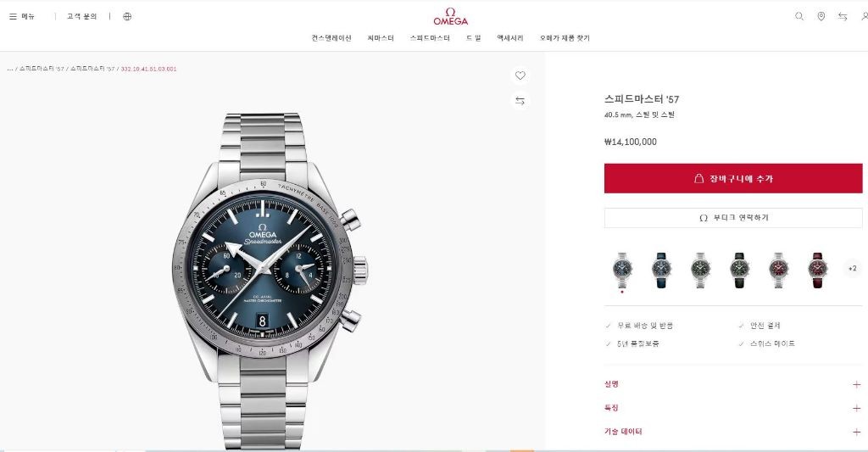Click the OMEGA logo
The image size is (868, 452).
[451, 17]
